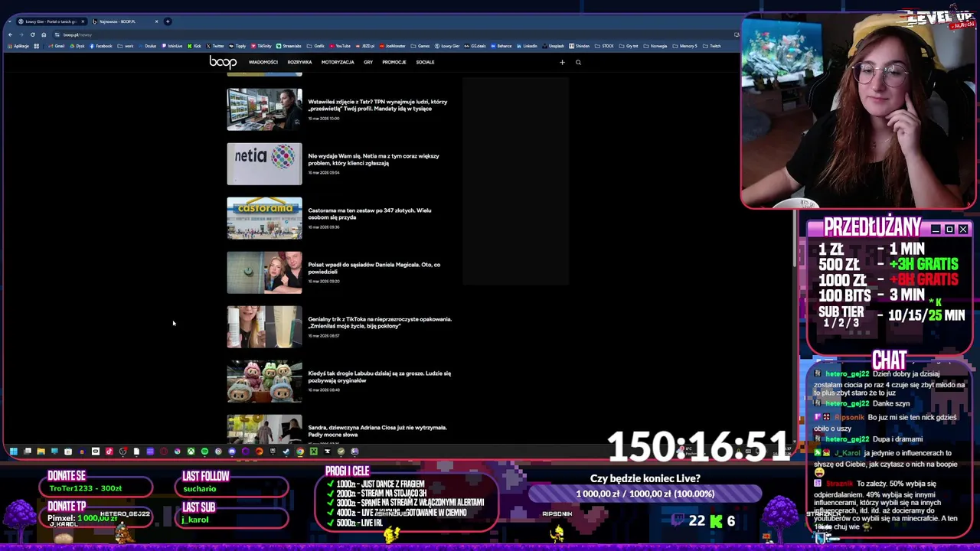Image resolution: width=980 pixels, height=551 pixels.
Task: Open the Twitter bookmark
Action: point(214,46)
